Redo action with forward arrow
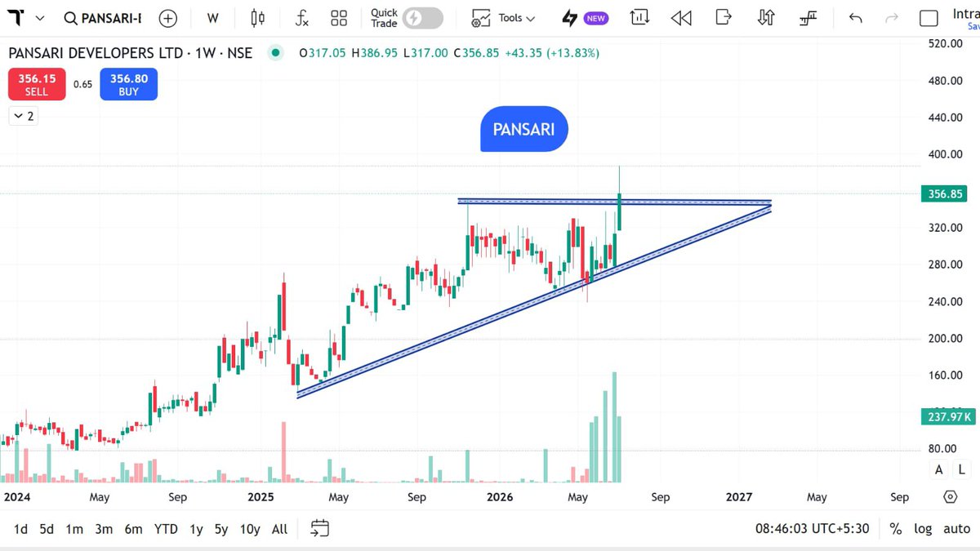The width and height of the screenshot is (980, 551). (891, 18)
